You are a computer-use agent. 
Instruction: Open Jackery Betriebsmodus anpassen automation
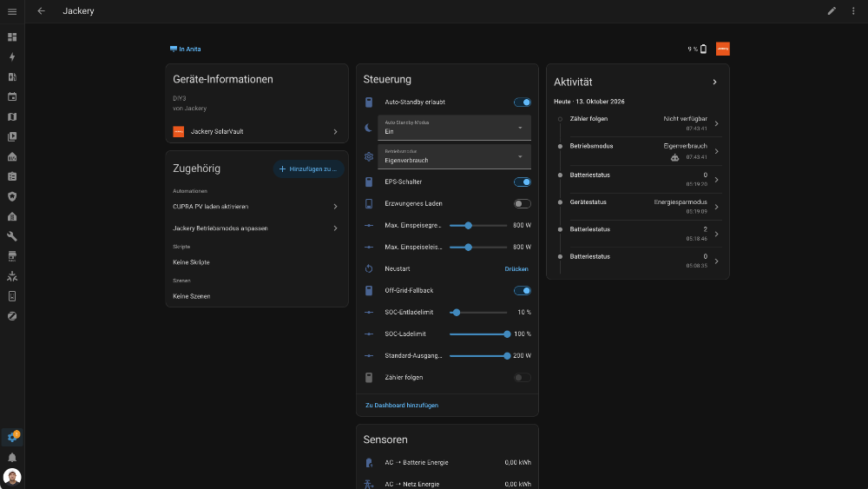pos(257,228)
